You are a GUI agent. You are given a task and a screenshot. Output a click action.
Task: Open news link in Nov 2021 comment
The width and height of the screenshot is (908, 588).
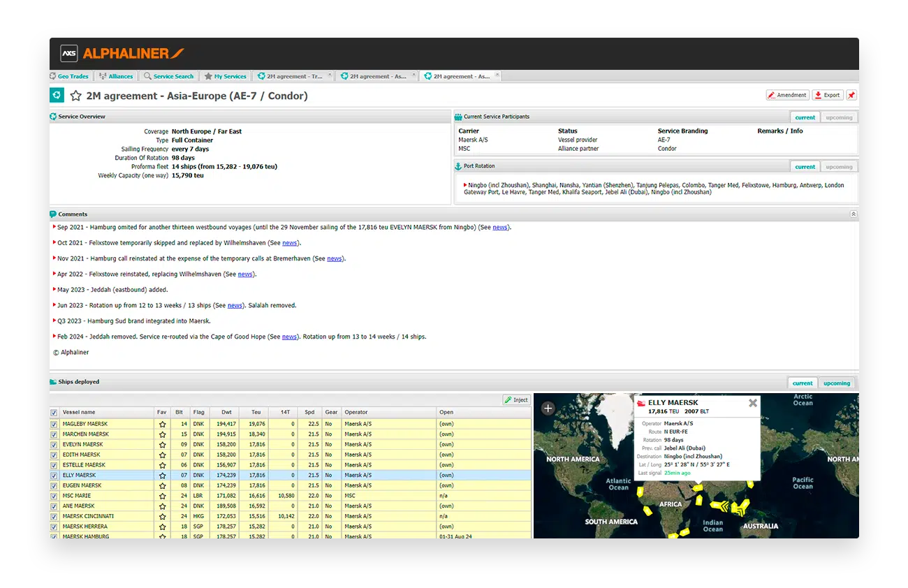335,258
